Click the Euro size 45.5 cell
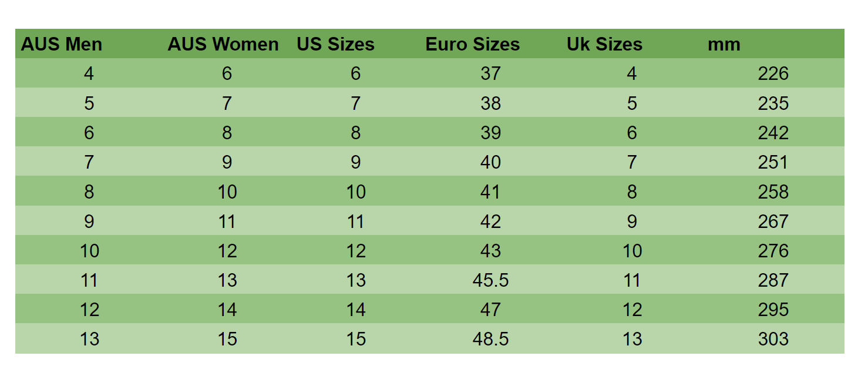This screenshot has width=868, height=376. click(490, 280)
